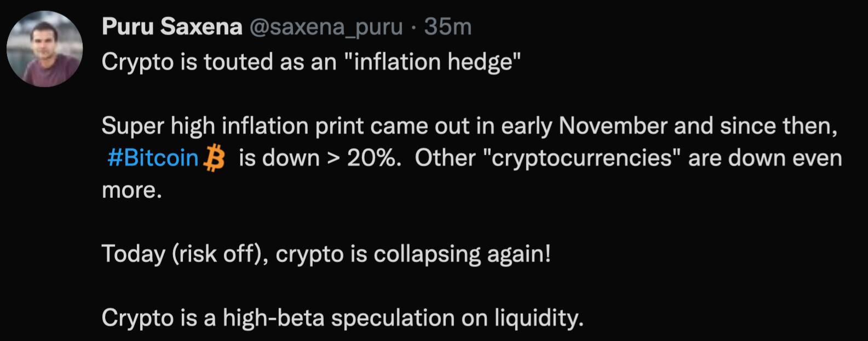Click the 20% figure in the tweet
The height and width of the screenshot is (341, 868).
tap(370, 158)
